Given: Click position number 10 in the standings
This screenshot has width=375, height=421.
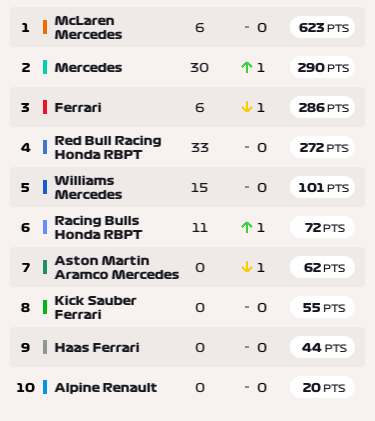Looking at the screenshot, I should tap(25, 387).
